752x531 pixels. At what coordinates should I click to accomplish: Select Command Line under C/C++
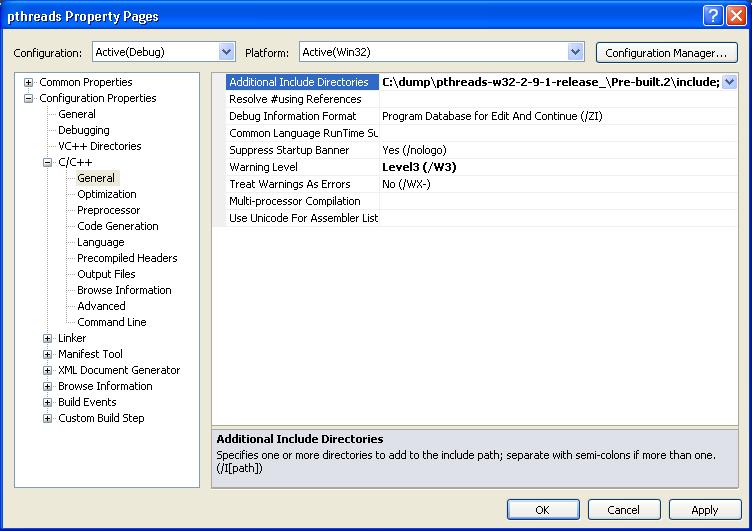tap(112, 322)
